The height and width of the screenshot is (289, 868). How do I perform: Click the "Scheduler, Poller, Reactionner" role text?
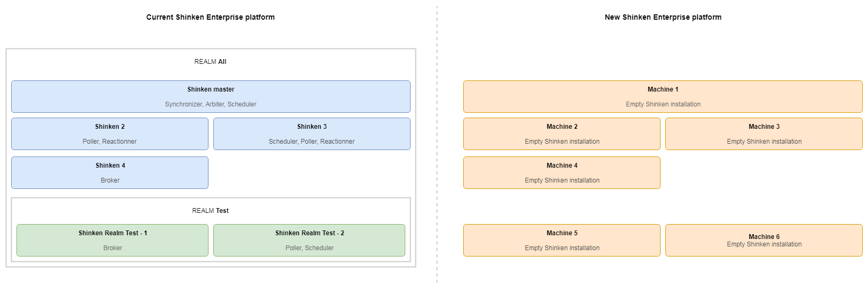312,142
